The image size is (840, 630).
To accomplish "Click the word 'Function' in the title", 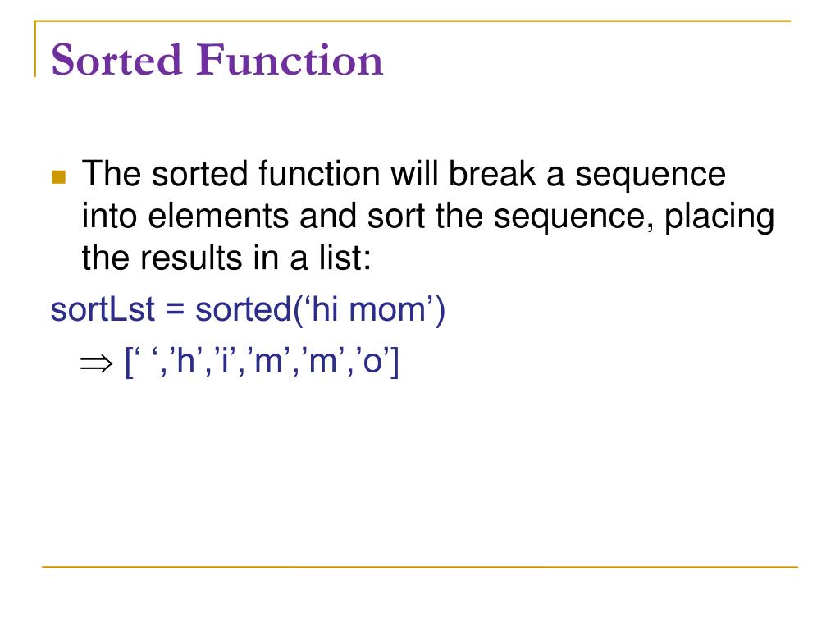I will click(x=290, y=59).
